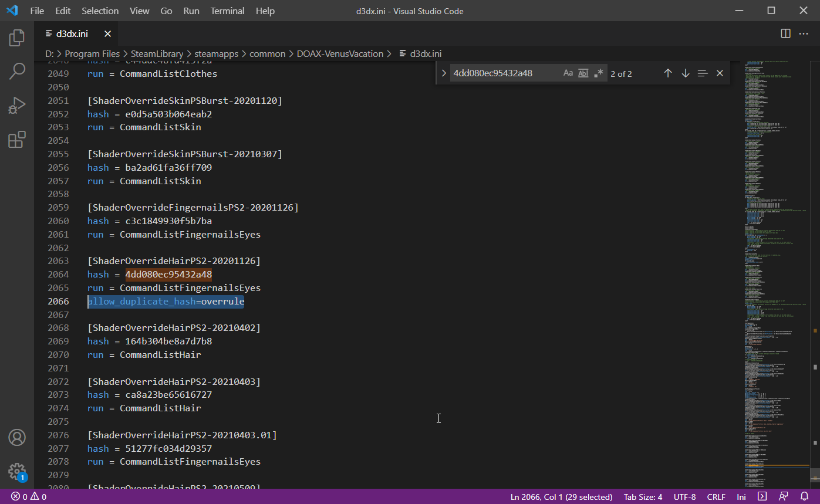
Task: Expand the Replace row in find widget
Action: (x=444, y=73)
